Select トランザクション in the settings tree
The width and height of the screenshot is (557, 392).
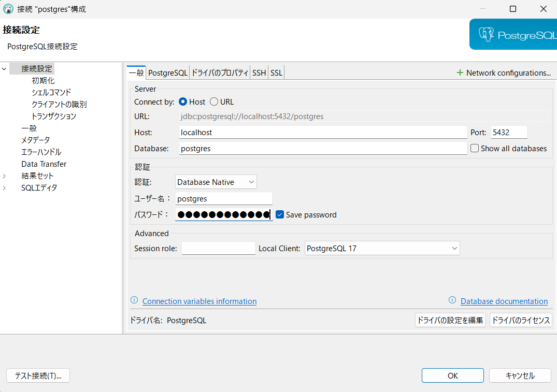point(54,117)
